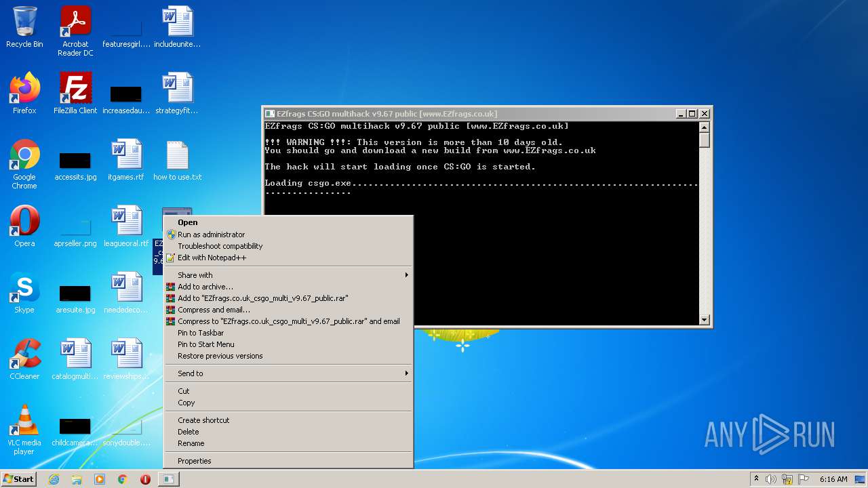This screenshot has height=488, width=868.
Task: Open the Recycle Bin desktop icon
Action: 24,28
